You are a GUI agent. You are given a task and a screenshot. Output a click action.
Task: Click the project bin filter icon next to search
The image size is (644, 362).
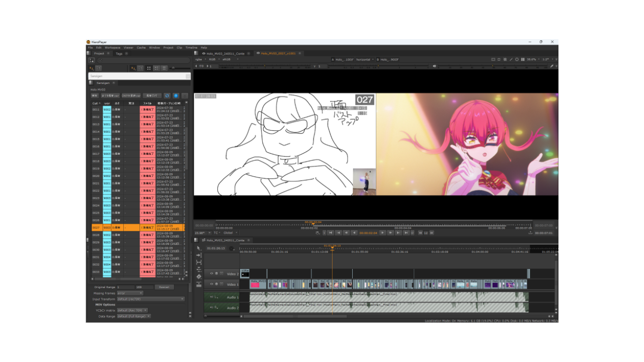point(92,60)
